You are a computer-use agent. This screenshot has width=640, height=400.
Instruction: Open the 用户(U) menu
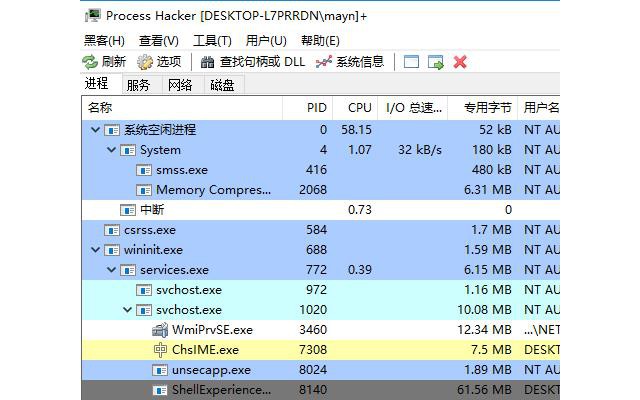tap(266, 40)
